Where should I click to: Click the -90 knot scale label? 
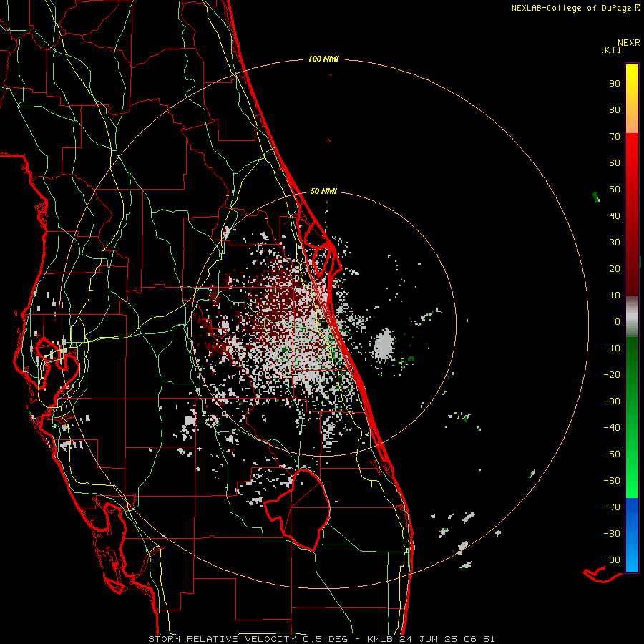612,560
